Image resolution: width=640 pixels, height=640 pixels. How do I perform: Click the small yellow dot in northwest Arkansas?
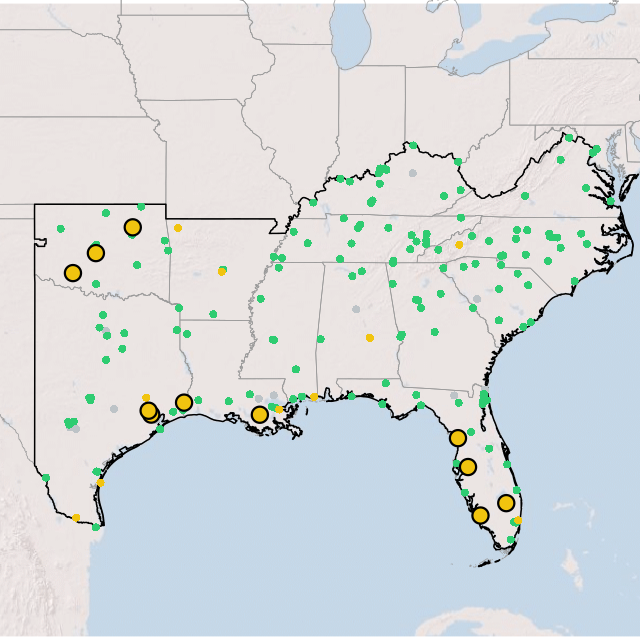178,228
